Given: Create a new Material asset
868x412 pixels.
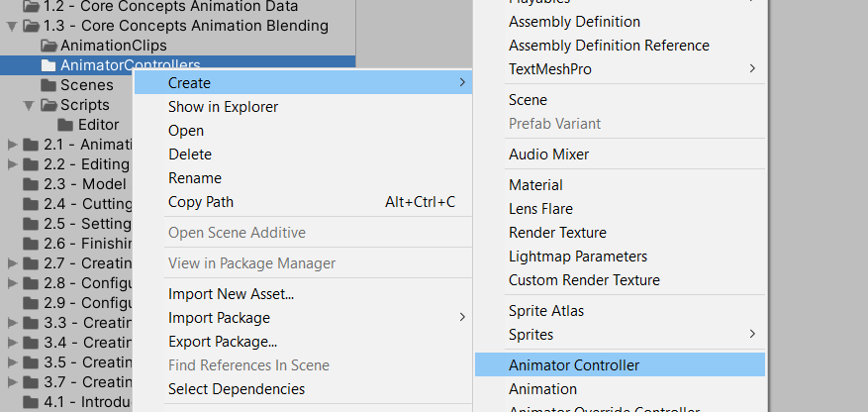Looking at the screenshot, I should click(535, 185).
